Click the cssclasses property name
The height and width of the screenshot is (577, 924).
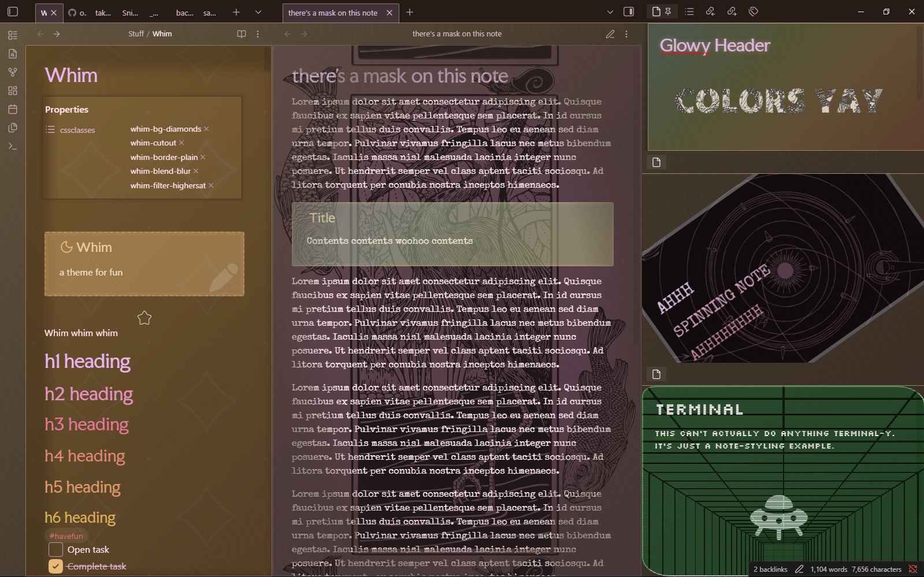77,131
